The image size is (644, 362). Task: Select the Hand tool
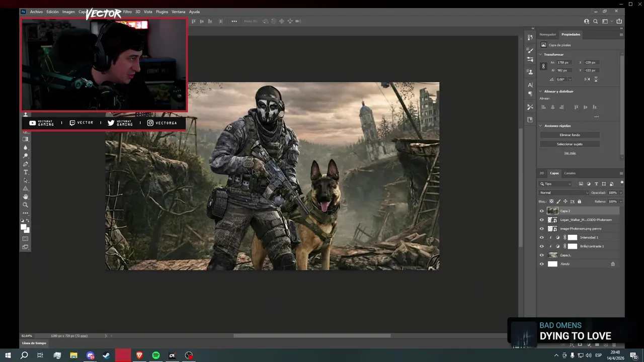(26, 196)
